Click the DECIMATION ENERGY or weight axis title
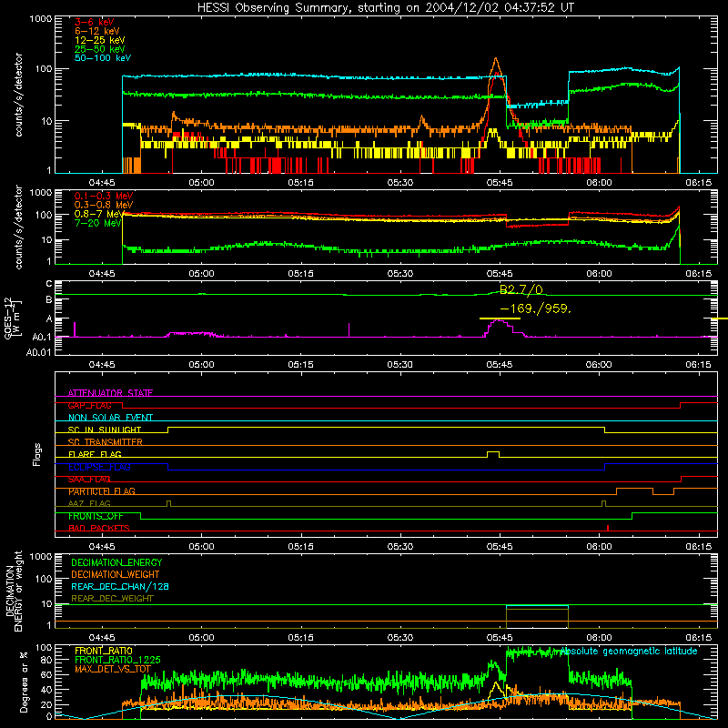This screenshot has width=728, height=728. tap(14, 591)
